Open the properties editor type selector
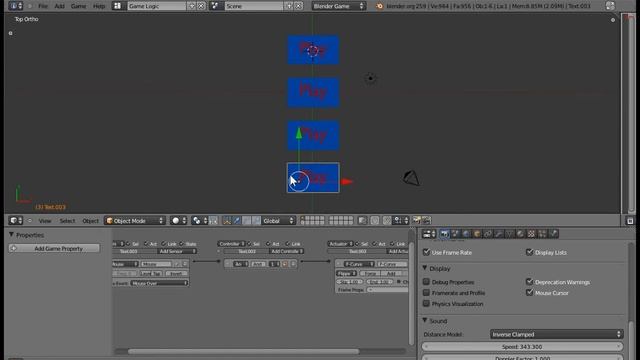640x360 pixels. 429,234
